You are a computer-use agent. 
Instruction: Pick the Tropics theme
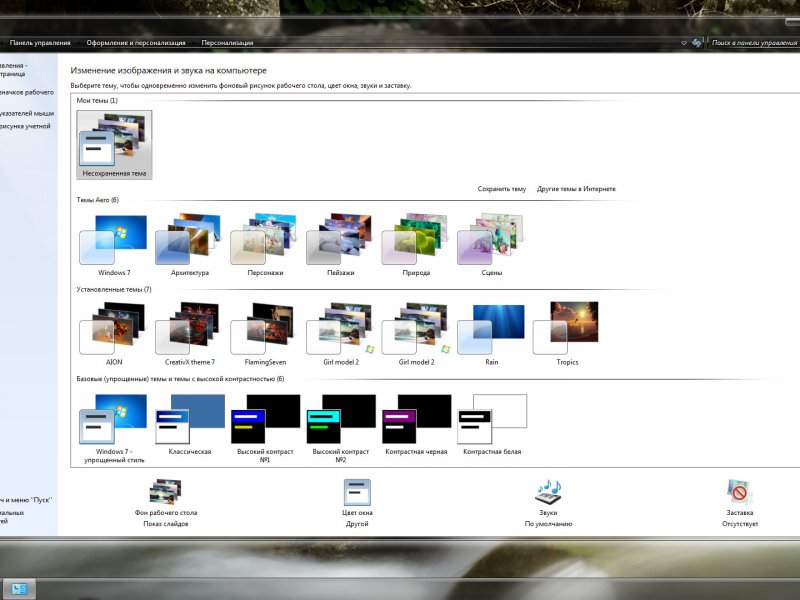[x=567, y=335]
